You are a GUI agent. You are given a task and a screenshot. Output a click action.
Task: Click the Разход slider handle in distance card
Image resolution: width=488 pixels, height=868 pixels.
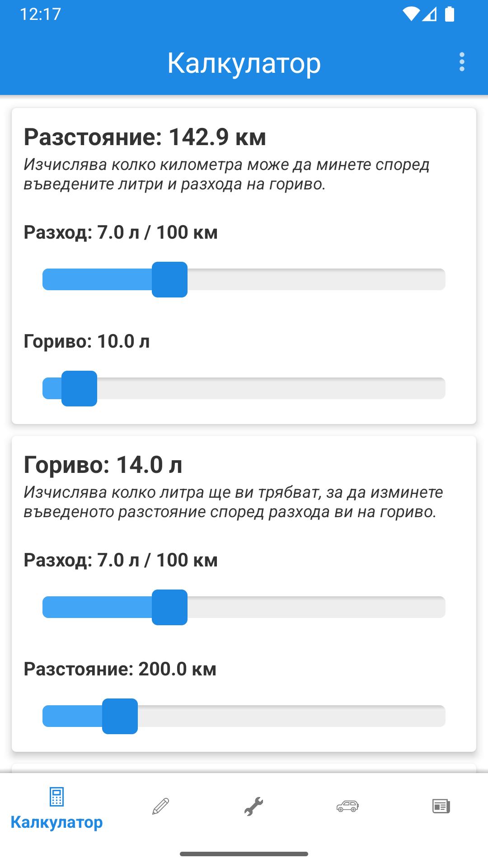169,279
